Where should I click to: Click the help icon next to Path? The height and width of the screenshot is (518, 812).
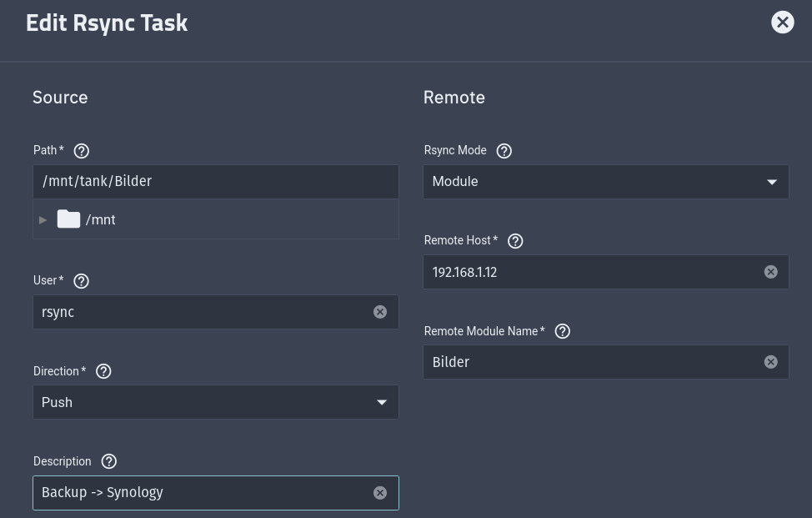[x=81, y=151]
